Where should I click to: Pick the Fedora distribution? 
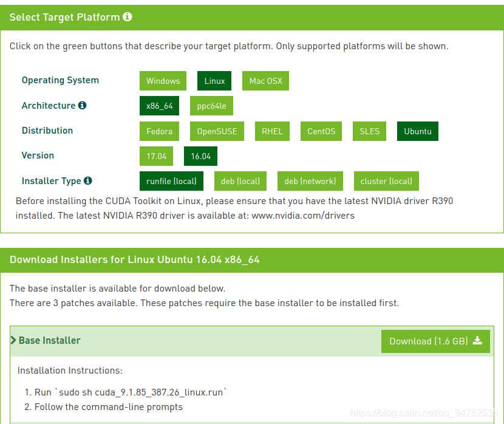pos(160,131)
